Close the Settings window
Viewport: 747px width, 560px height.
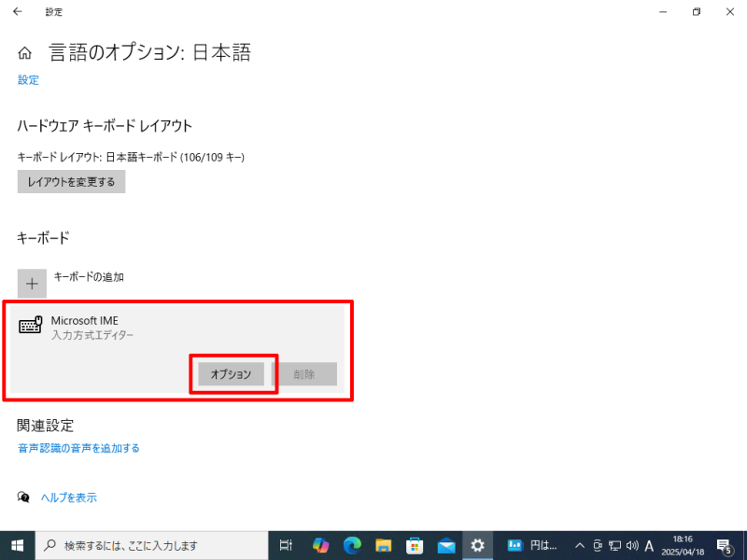pyautogui.click(x=730, y=12)
